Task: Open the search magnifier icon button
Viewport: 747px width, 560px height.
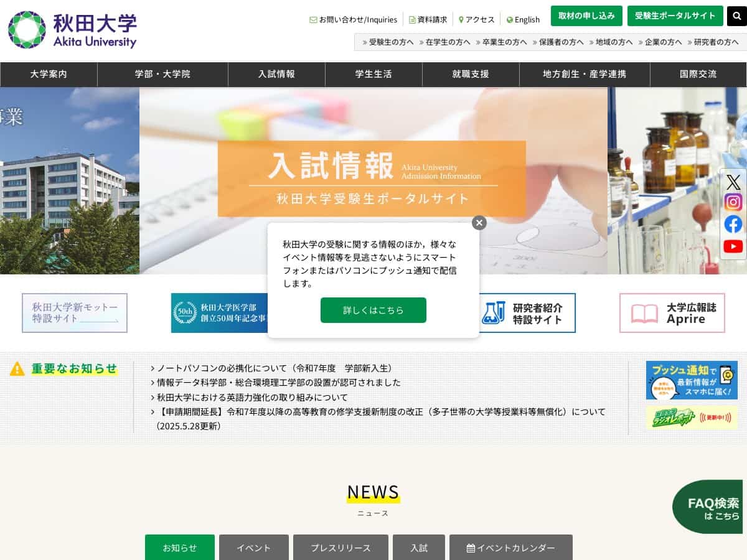Action: 737,16
